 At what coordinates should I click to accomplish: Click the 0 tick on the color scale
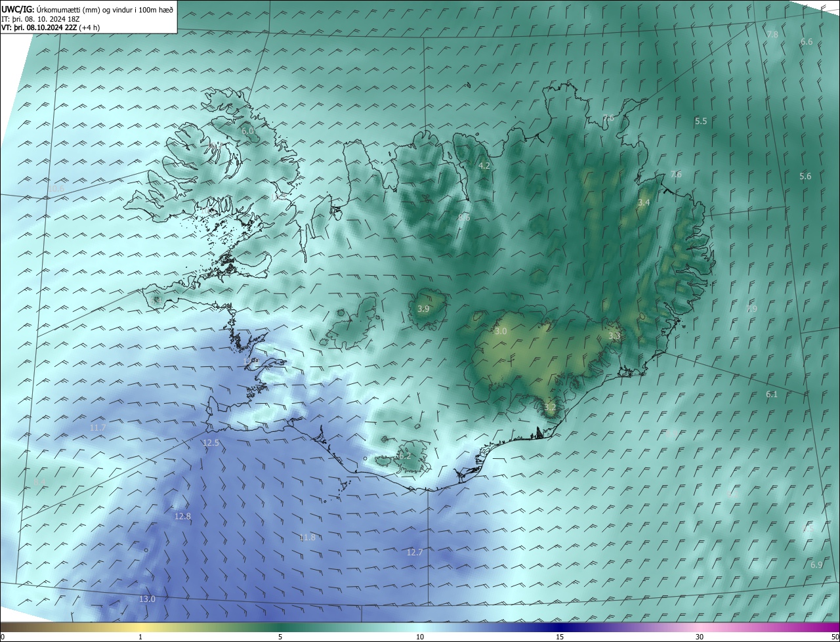point(2,637)
